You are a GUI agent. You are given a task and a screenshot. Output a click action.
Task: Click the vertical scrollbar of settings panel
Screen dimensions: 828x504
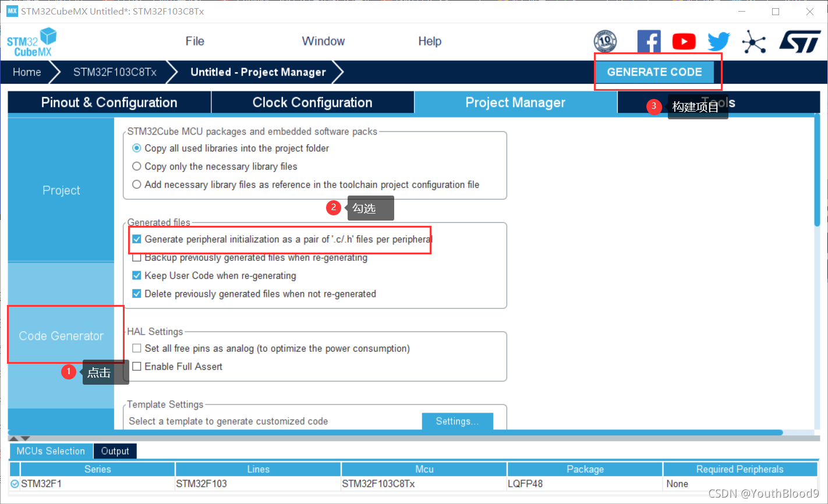[817, 171]
